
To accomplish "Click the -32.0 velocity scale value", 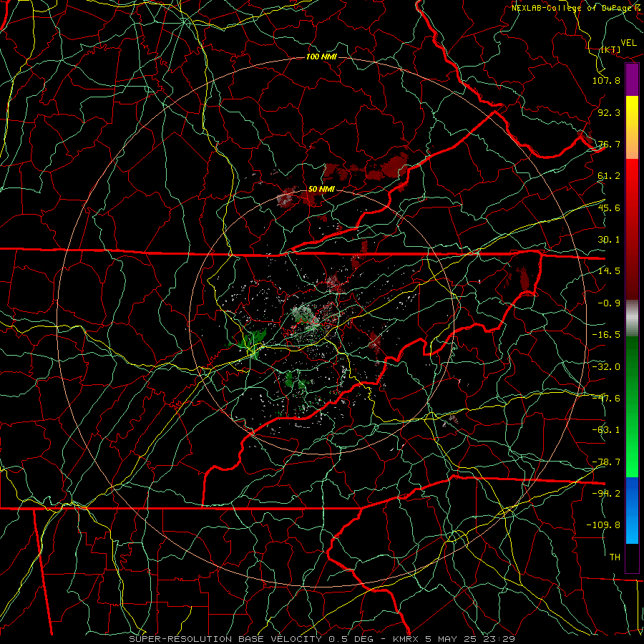I will 606,367.
